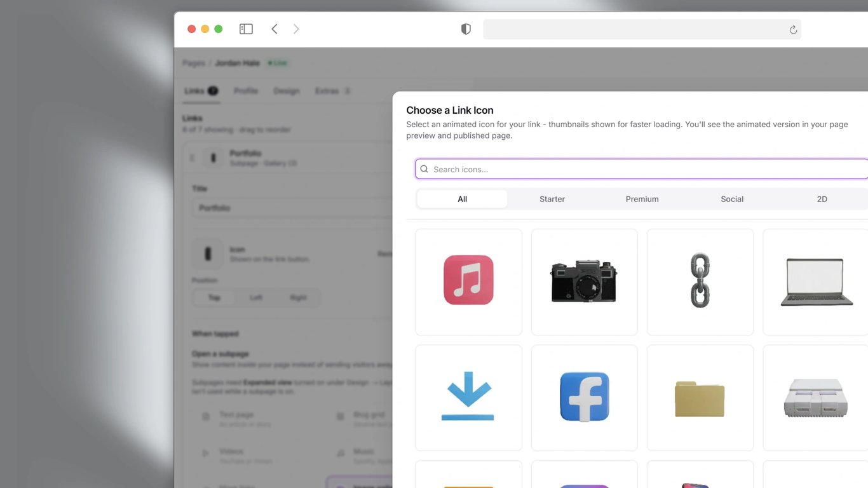868x488 pixels.
Task: Set icon position to Left
Action: pyautogui.click(x=256, y=297)
